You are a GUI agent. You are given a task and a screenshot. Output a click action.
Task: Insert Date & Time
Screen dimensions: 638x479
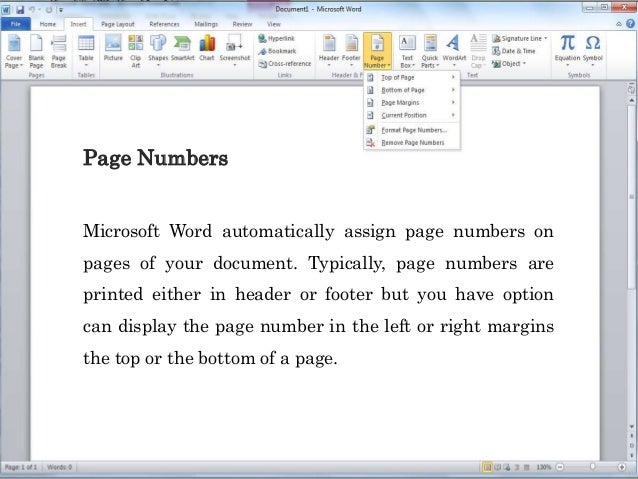point(513,51)
